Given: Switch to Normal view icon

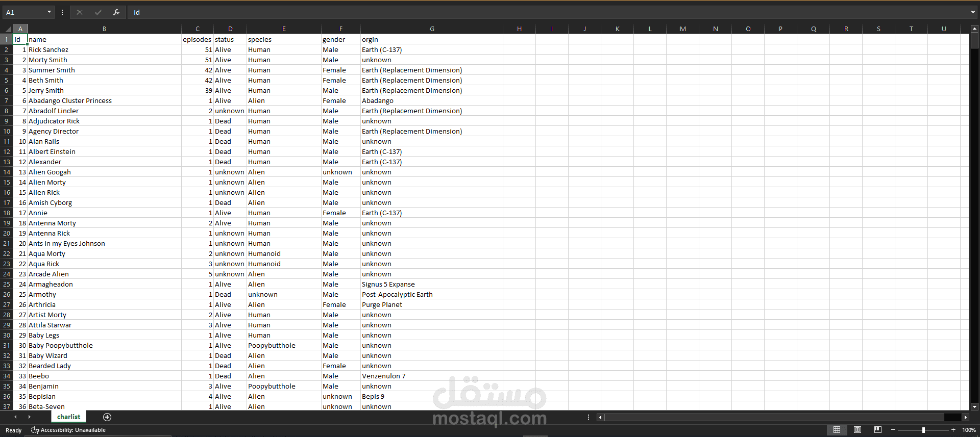Looking at the screenshot, I should tap(837, 430).
